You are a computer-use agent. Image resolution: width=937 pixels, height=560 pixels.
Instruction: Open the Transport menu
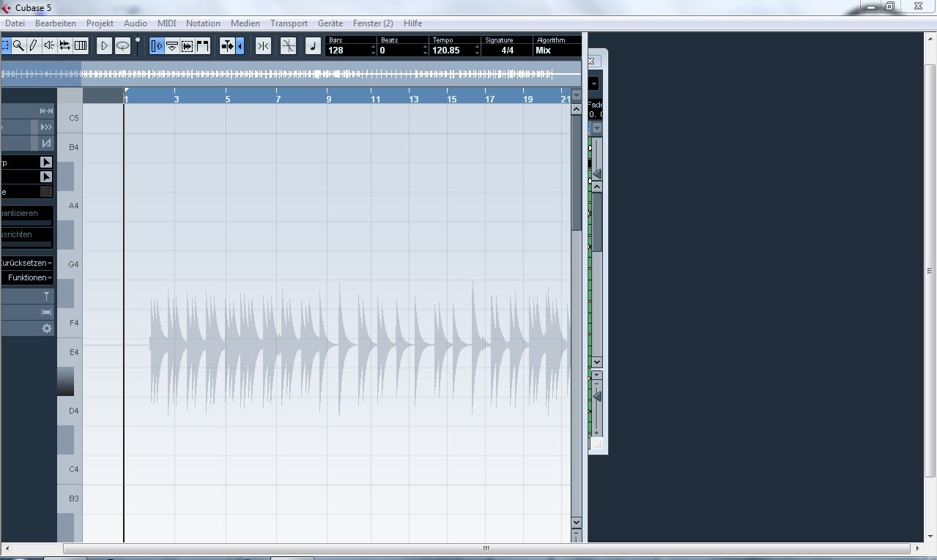click(x=289, y=23)
